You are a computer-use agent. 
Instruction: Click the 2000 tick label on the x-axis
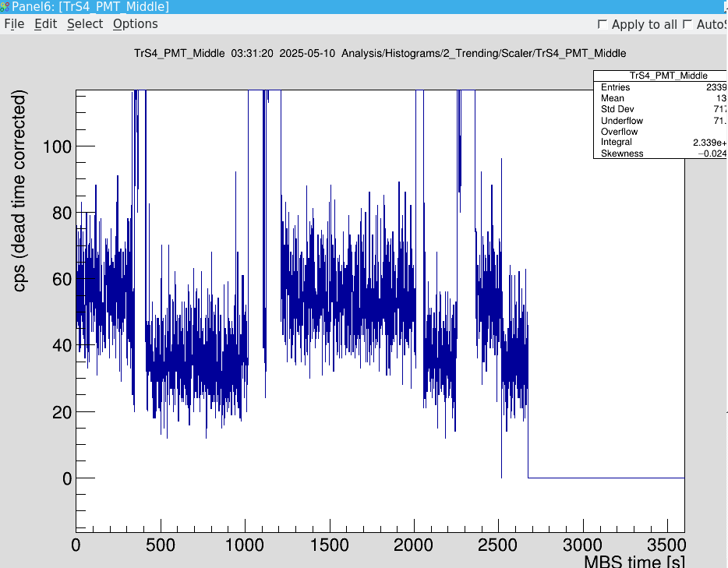(414, 545)
